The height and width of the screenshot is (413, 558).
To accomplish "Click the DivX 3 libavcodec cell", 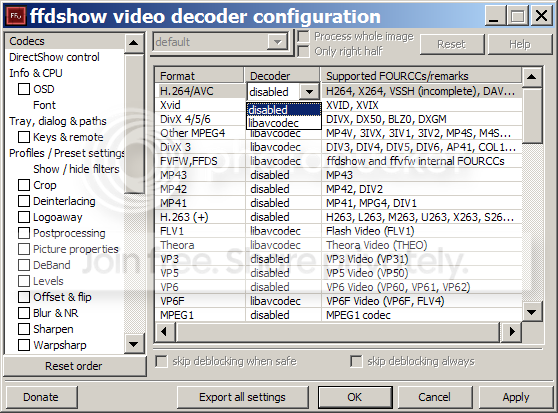I will pos(282,147).
